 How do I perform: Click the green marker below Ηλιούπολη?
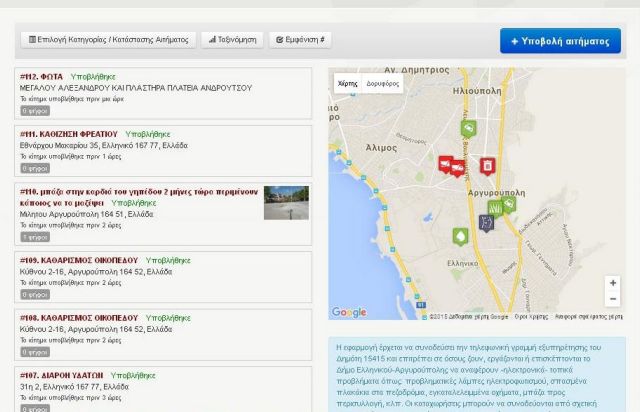pos(468,128)
